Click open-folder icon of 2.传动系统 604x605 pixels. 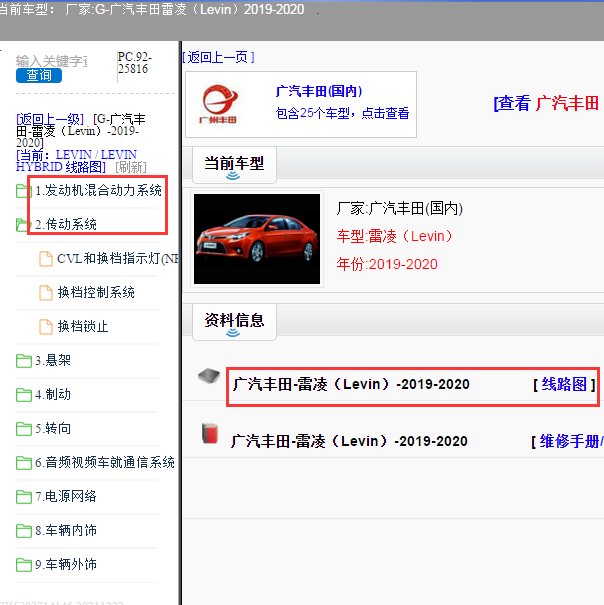click(24, 225)
